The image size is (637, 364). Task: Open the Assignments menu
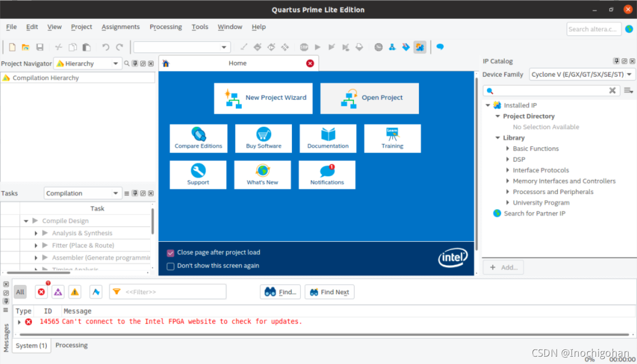pos(121,27)
